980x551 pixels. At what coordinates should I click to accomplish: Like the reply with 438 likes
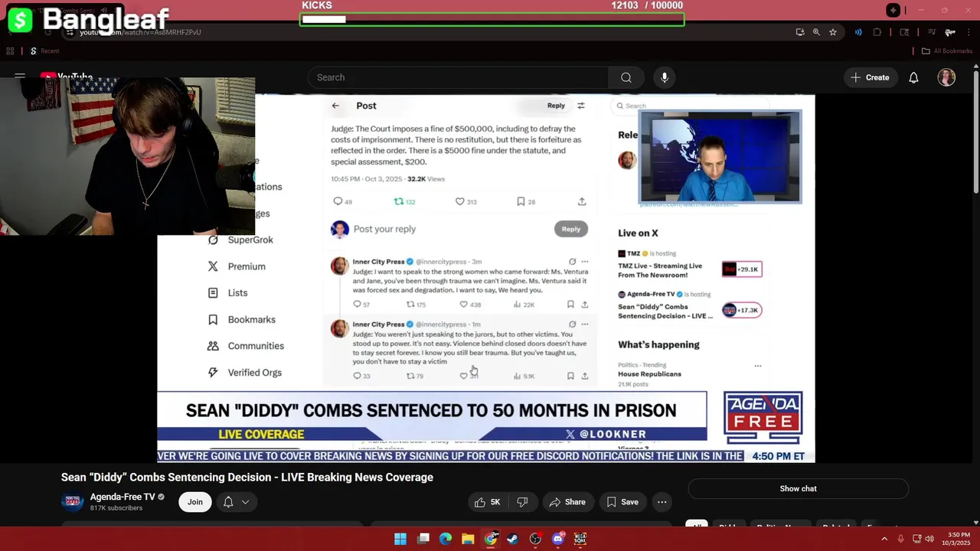[469, 305]
